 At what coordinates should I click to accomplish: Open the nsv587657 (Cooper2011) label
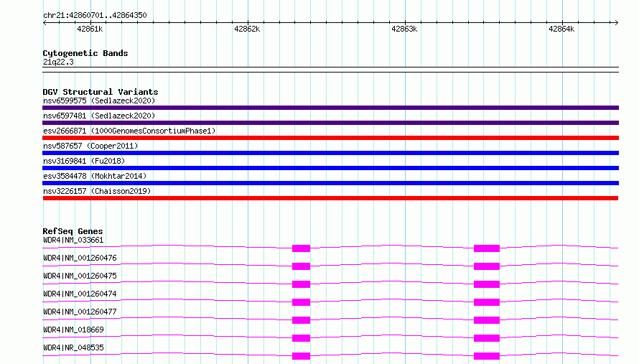90,146
